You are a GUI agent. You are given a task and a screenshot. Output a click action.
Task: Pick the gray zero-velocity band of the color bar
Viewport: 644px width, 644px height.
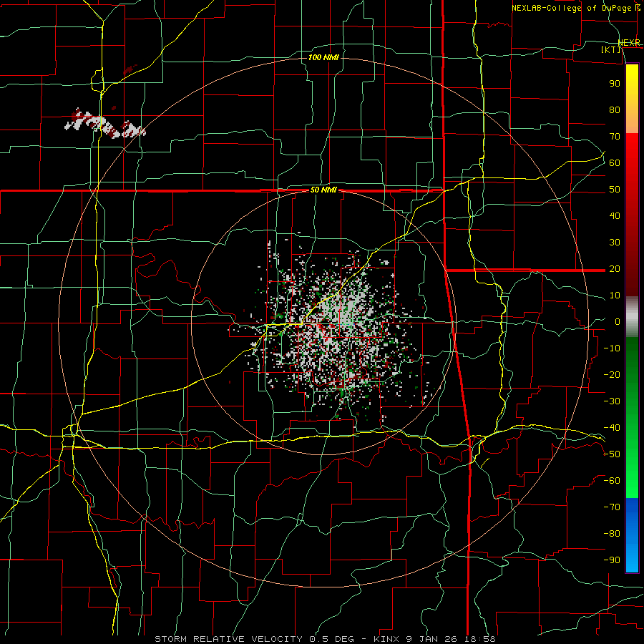pos(632,317)
